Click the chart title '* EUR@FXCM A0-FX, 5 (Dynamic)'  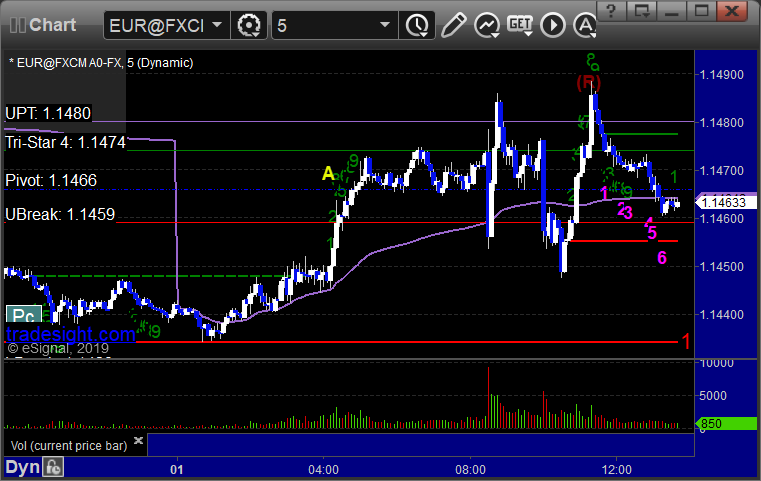click(101, 63)
